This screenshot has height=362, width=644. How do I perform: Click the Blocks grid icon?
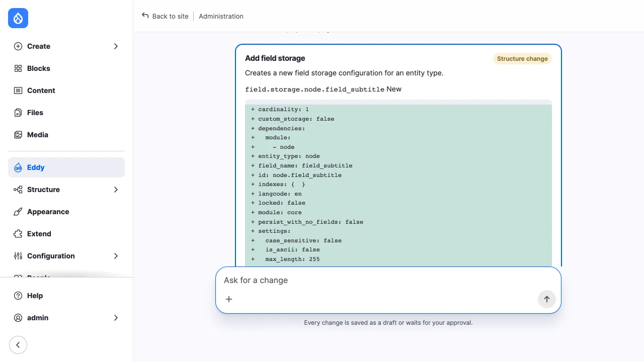(x=18, y=68)
